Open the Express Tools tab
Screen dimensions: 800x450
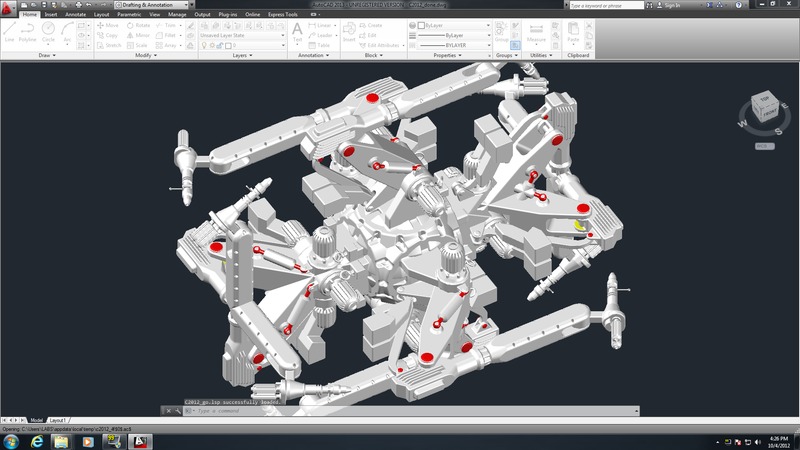point(291,15)
